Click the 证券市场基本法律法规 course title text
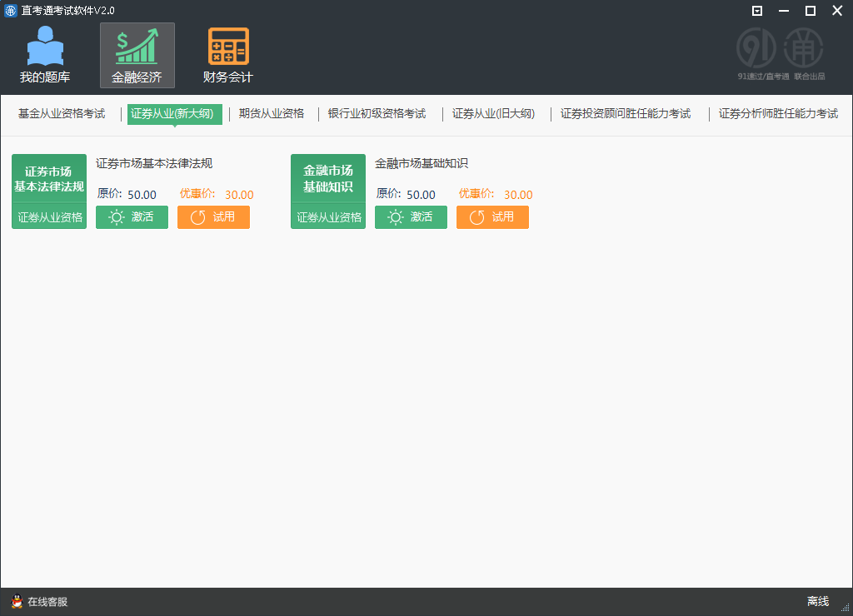853x616 pixels. (154, 163)
